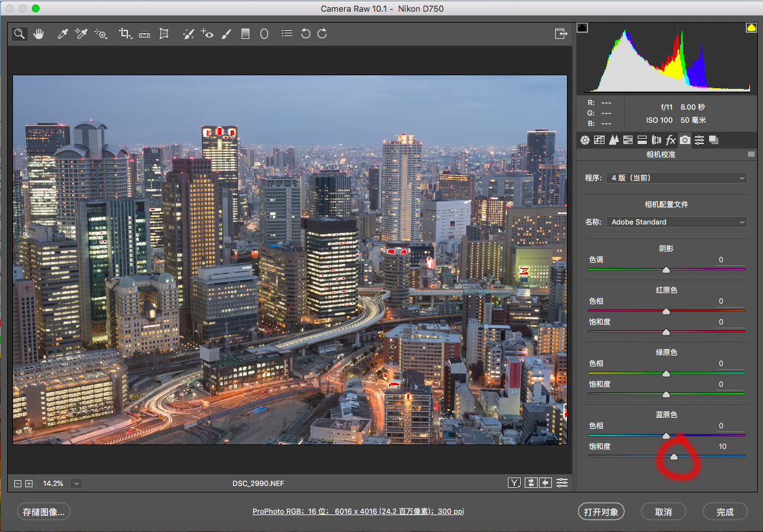Switch to the Tone Curve panel tab

coord(599,140)
